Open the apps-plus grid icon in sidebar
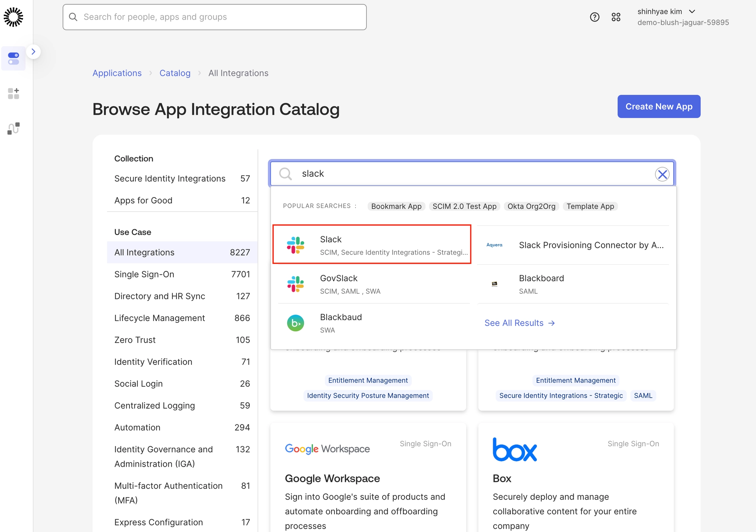Screen dimensions: 756x532 pos(14,94)
